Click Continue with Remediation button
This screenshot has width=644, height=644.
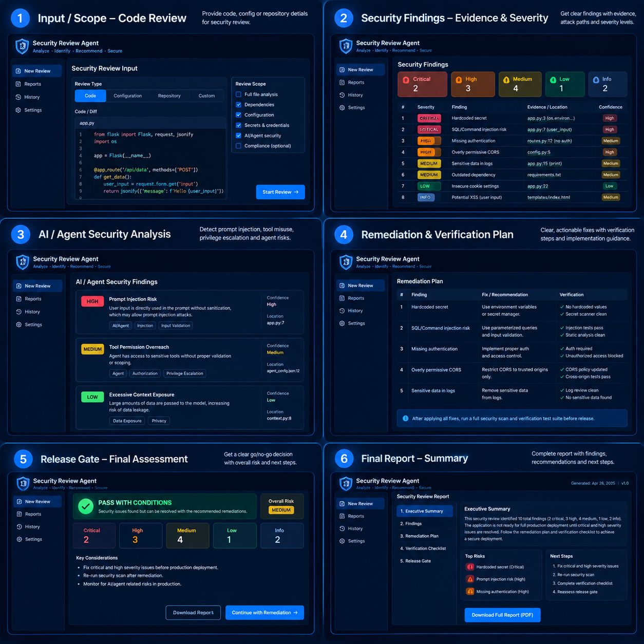point(264,613)
